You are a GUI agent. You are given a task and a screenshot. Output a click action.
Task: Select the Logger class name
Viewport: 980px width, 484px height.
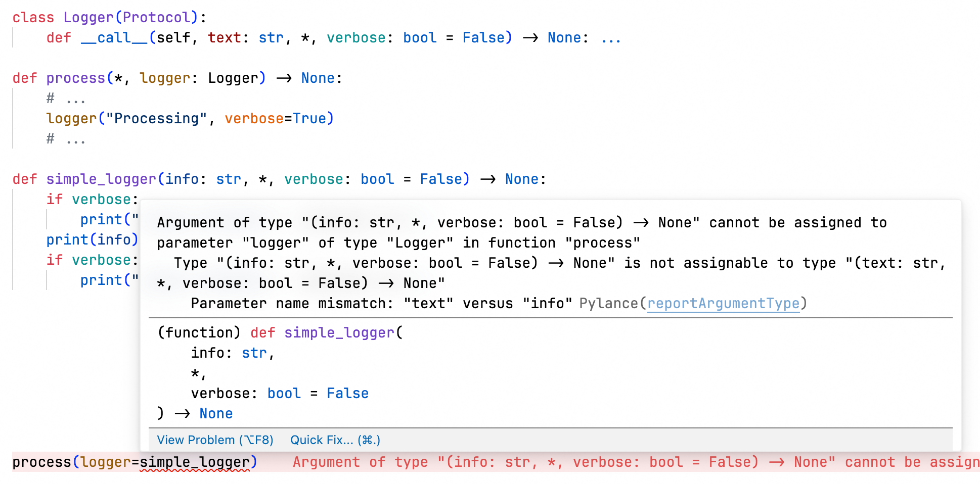[88, 17]
